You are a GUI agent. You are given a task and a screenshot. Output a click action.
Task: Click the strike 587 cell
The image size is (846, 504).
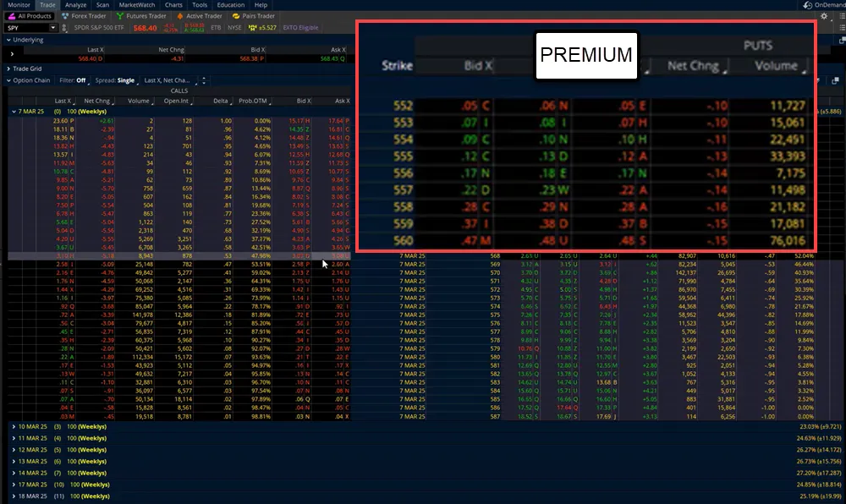coord(495,417)
